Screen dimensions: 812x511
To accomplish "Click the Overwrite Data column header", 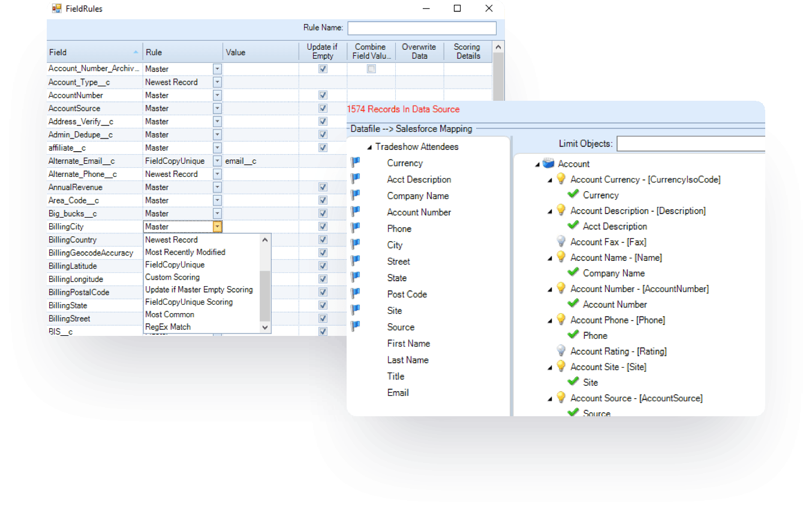I will (x=419, y=52).
